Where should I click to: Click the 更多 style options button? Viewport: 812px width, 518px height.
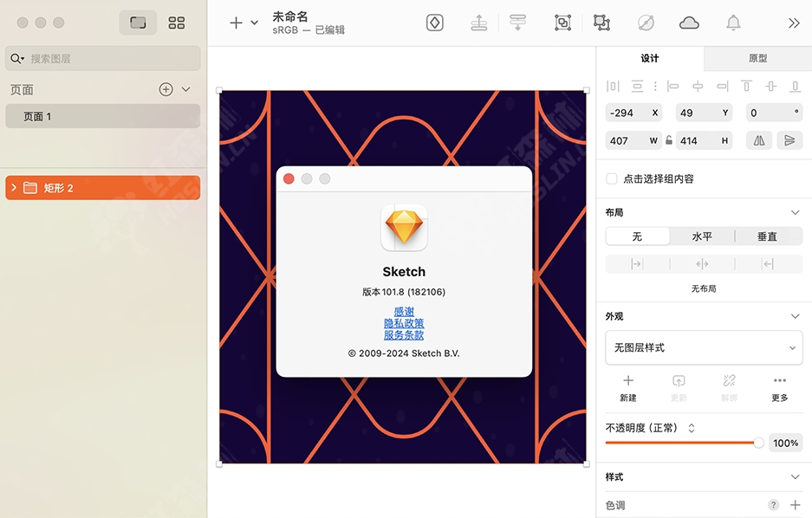779,388
